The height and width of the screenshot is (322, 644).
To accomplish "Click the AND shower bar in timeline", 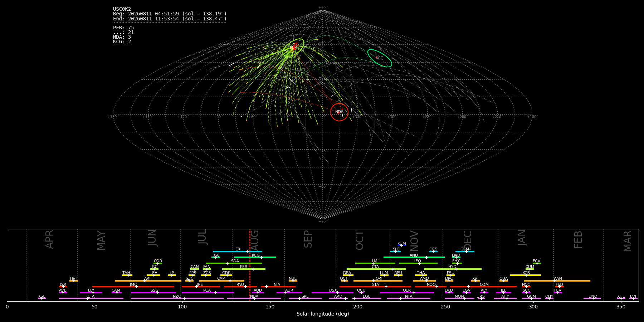I will coord(414,257).
